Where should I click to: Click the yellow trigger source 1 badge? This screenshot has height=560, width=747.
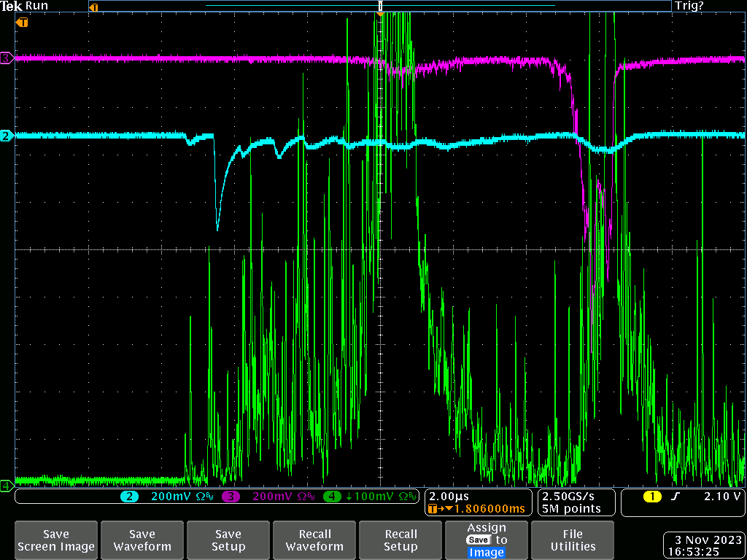click(651, 497)
